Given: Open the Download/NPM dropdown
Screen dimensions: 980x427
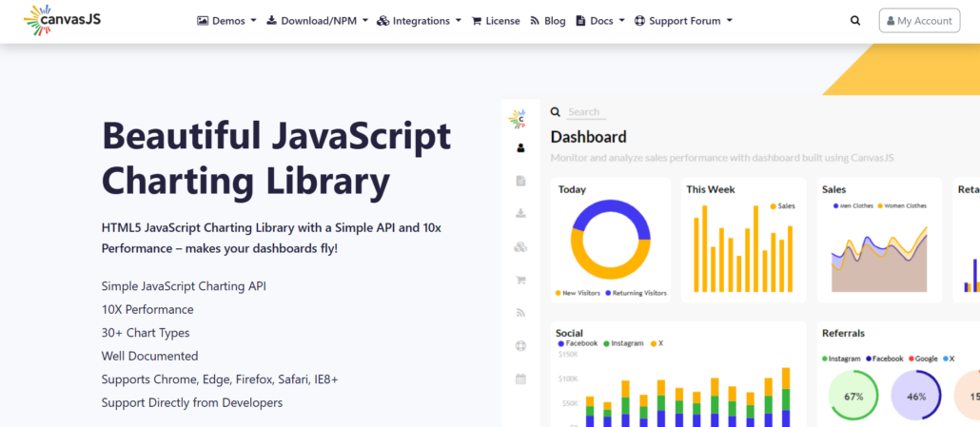Looking at the screenshot, I should pyautogui.click(x=317, y=21).
